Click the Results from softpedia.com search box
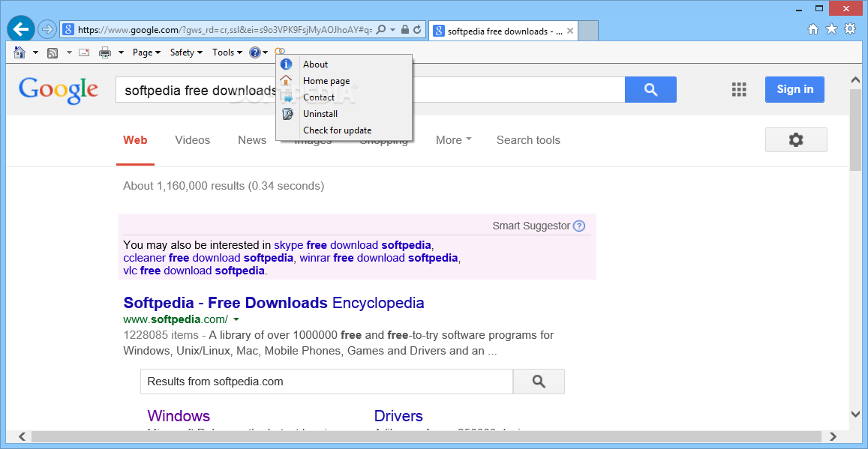The height and width of the screenshot is (449, 868). point(326,382)
